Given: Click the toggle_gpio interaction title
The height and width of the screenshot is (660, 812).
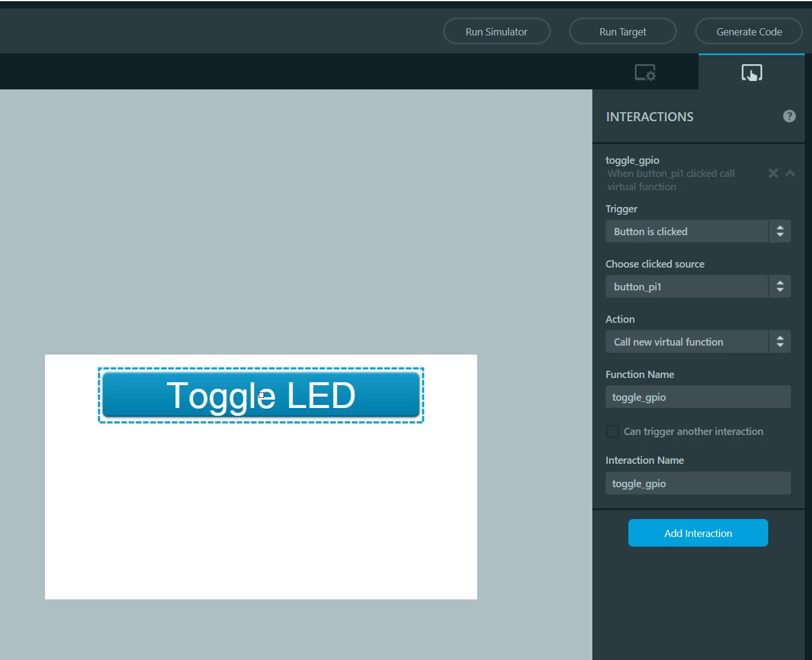Looking at the screenshot, I should [x=632, y=160].
